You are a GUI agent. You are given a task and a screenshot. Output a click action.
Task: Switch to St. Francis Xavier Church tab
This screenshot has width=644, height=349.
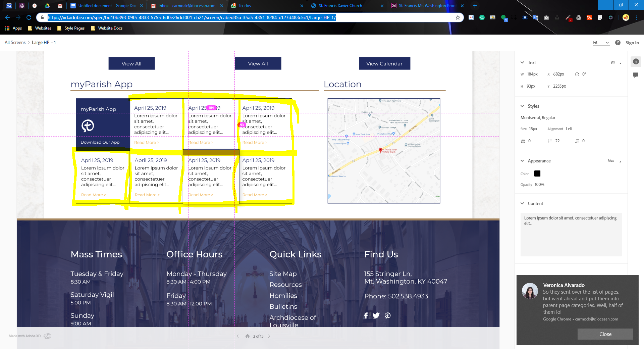345,6
